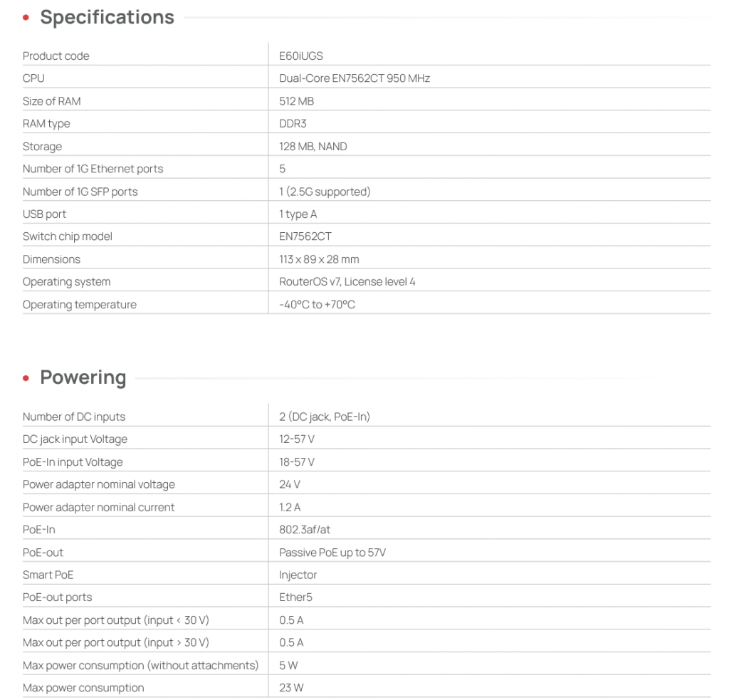The width and height of the screenshot is (729, 700).
Task: Click the Specifications section heading
Action: pos(107,17)
